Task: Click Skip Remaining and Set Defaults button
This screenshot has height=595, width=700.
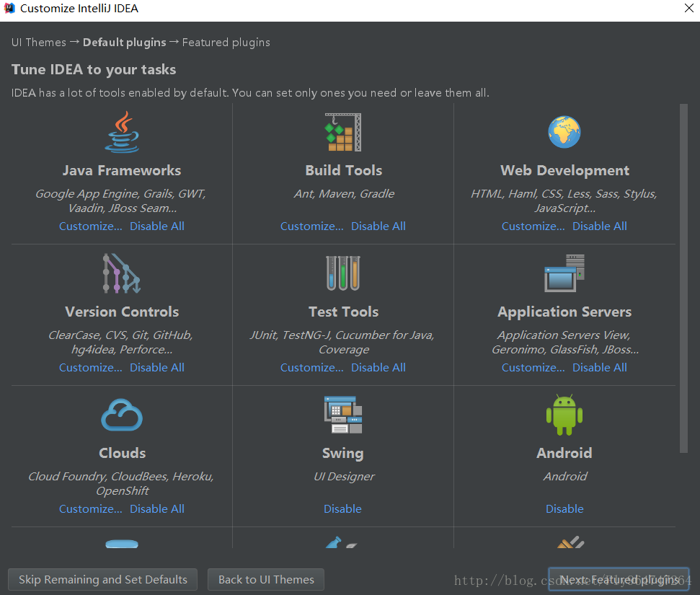Action: pos(102,579)
